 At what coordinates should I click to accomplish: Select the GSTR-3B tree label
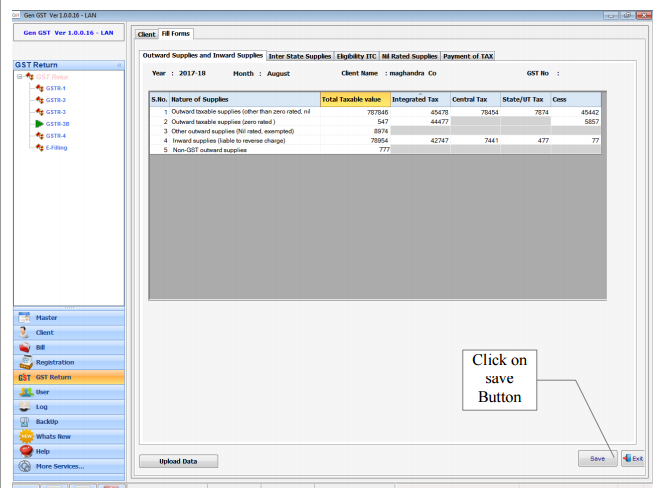tap(57, 124)
